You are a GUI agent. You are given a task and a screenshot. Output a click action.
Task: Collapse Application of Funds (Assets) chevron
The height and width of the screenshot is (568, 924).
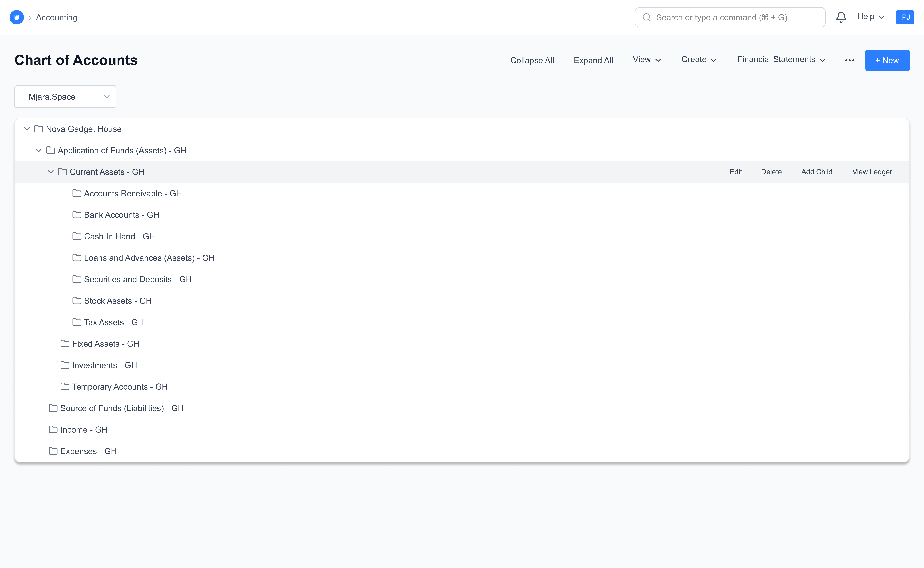(x=39, y=150)
